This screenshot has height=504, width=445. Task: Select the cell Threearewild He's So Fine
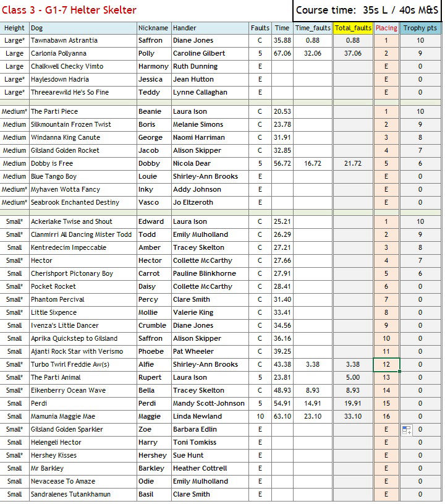coord(83,92)
